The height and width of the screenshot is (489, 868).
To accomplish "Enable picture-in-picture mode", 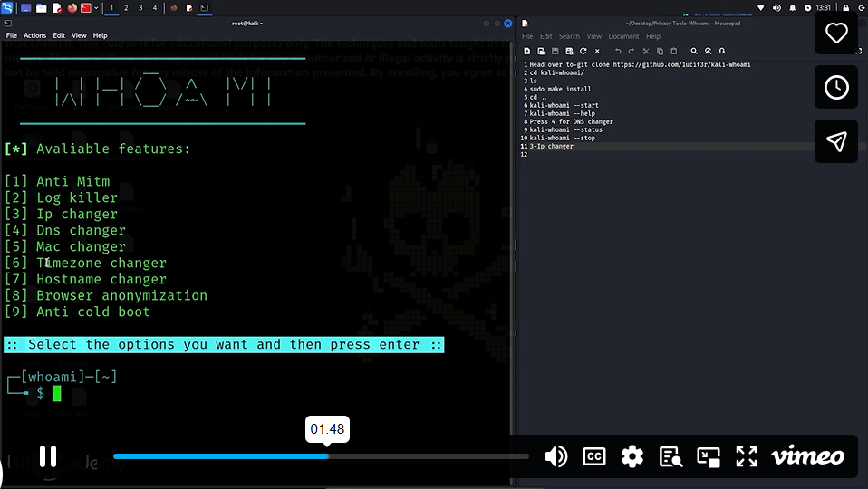I will [x=708, y=456].
